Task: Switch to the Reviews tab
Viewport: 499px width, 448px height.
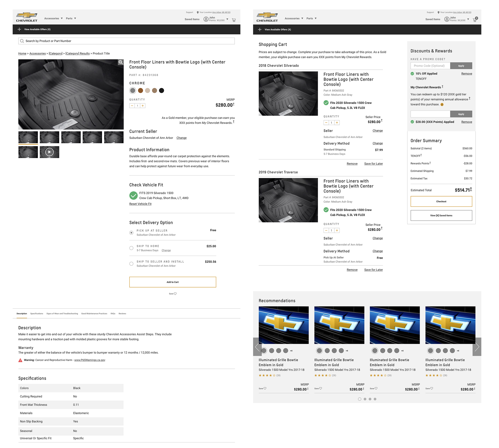Action: pyautogui.click(x=122, y=314)
